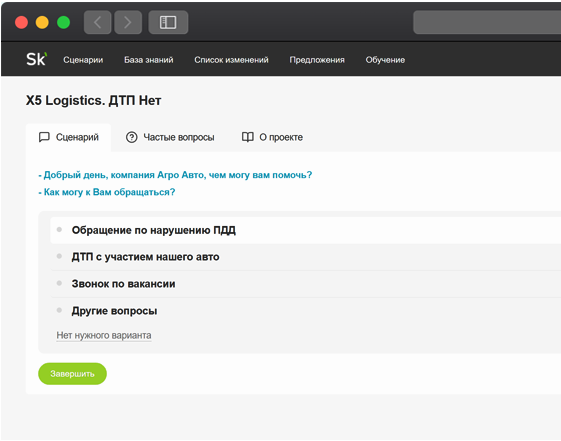The image size is (561, 441).
Task: Click the line Как могу к Вам обращаться?
Action: tap(107, 192)
